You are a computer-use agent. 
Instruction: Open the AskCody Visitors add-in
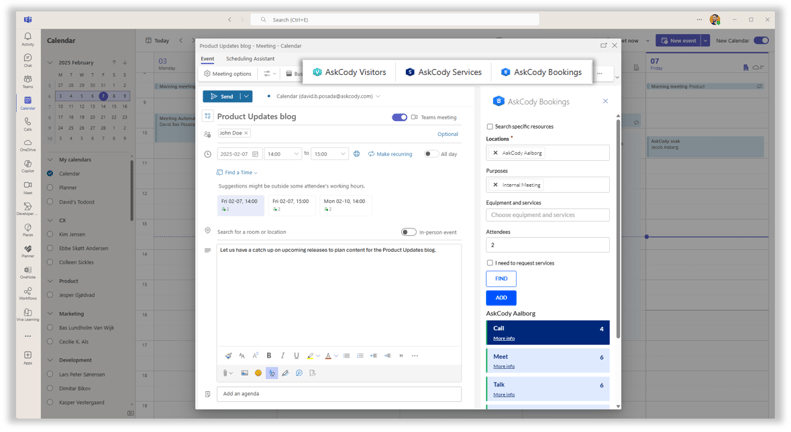pos(349,72)
